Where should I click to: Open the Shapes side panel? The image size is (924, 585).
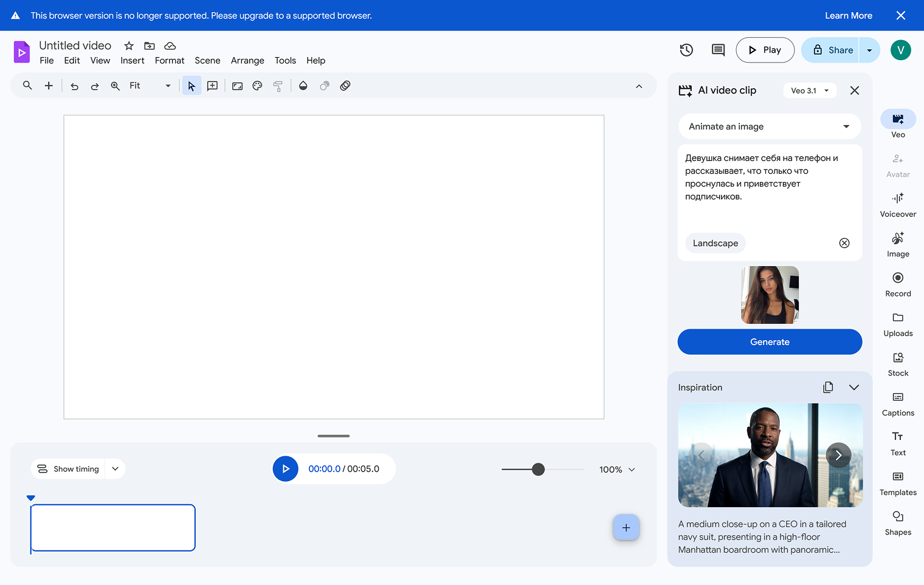pyautogui.click(x=898, y=523)
